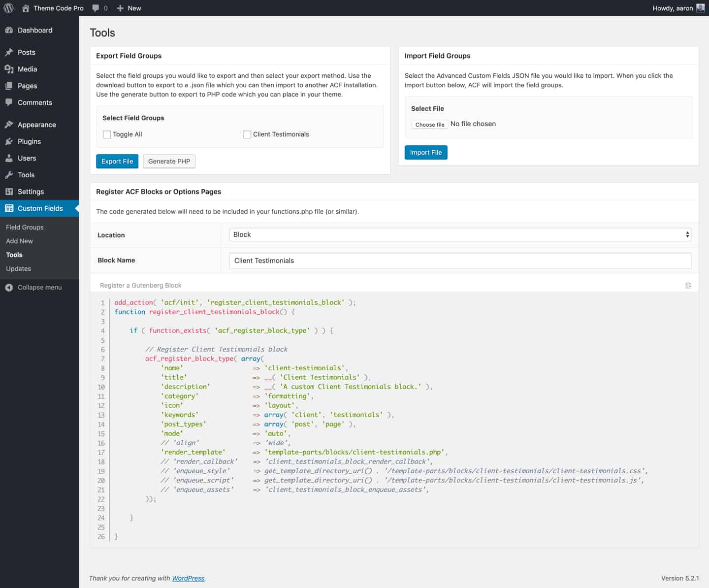Open aaron's user avatar in admin bar
Image resolution: width=709 pixels, height=588 pixels.
pyautogui.click(x=700, y=8)
